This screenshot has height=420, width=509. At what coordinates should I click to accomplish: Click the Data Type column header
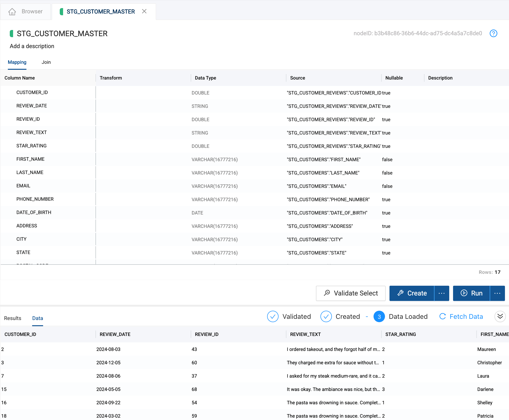tap(205, 78)
